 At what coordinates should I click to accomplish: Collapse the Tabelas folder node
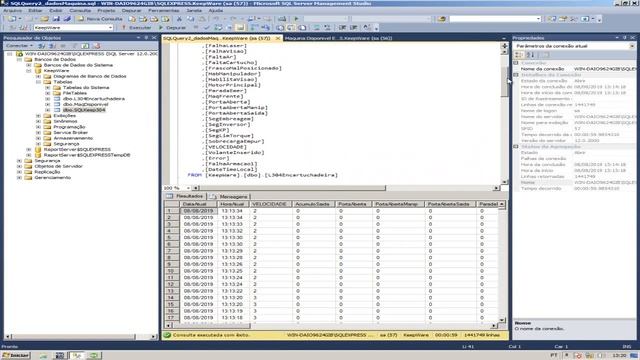[x=38, y=82]
